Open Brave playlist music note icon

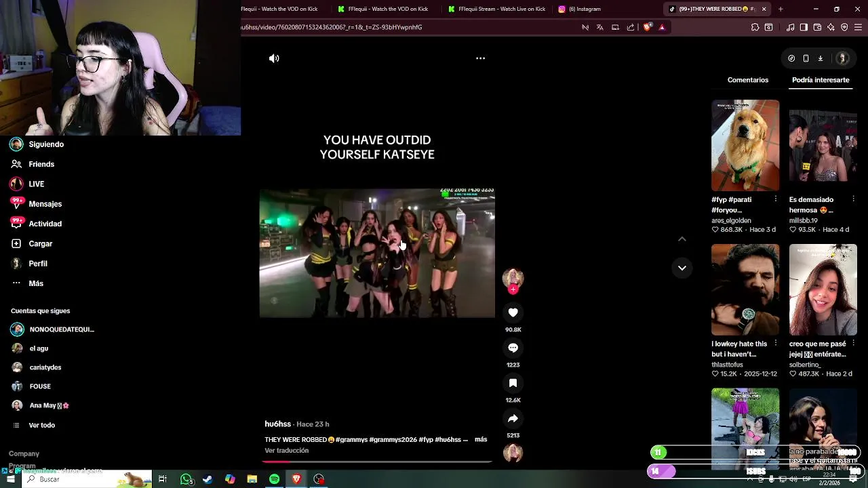pos(790,27)
